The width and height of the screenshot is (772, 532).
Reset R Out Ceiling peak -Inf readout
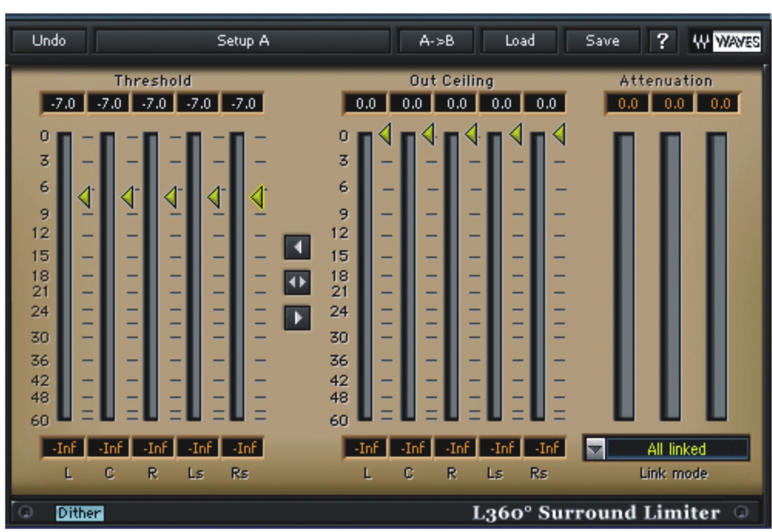[456, 448]
